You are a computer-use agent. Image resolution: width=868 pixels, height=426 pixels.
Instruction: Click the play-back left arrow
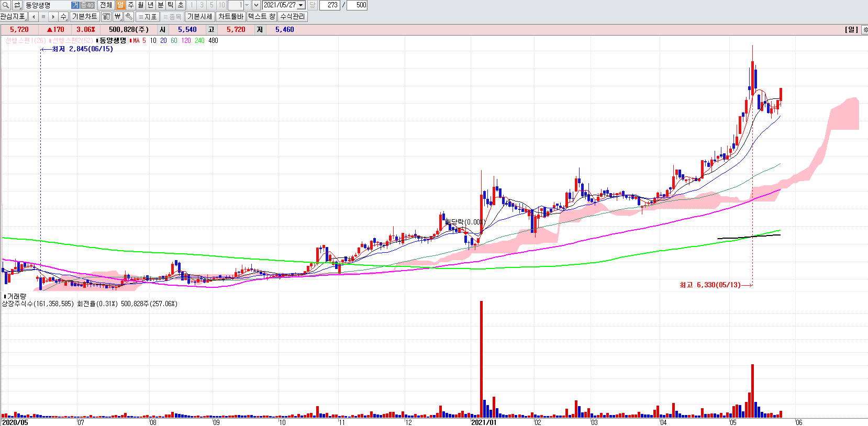(x=34, y=17)
